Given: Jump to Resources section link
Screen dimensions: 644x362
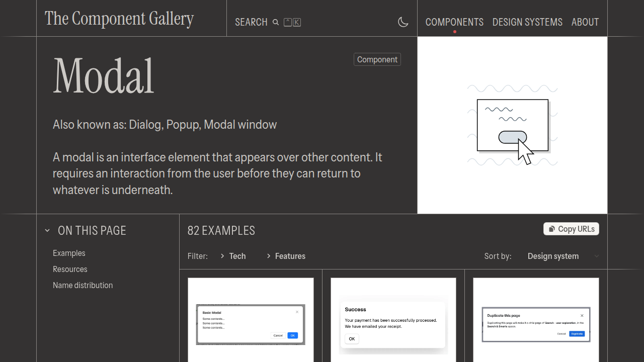Looking at the screenshot, I should coord(70,269).
